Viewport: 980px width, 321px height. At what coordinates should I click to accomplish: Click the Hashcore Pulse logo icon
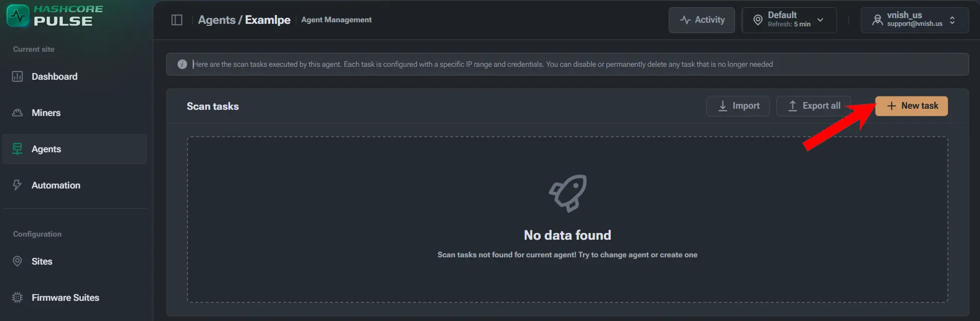tap(18, 16)
